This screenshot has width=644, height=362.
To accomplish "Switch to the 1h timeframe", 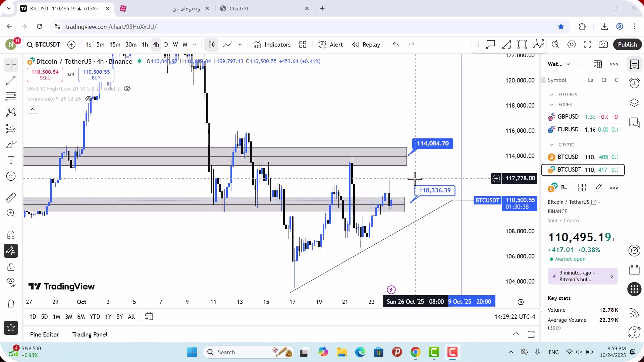I will tap(145, 45).
